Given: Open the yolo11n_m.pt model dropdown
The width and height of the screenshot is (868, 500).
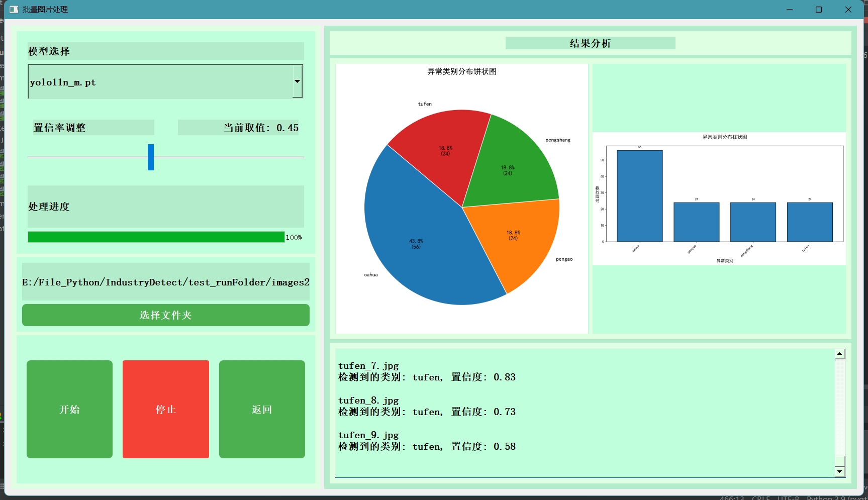Looking at the screenshot, I should click(165, 81).
